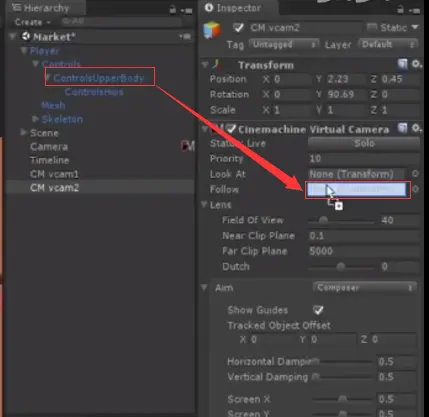Viewport: 429px width, 417px height.
Task: Select CM vcam2 in the hierarchy
Action: coord(54,188)
